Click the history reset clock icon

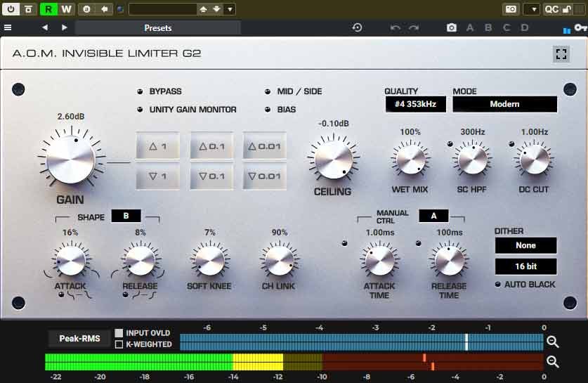pos(357,27)
